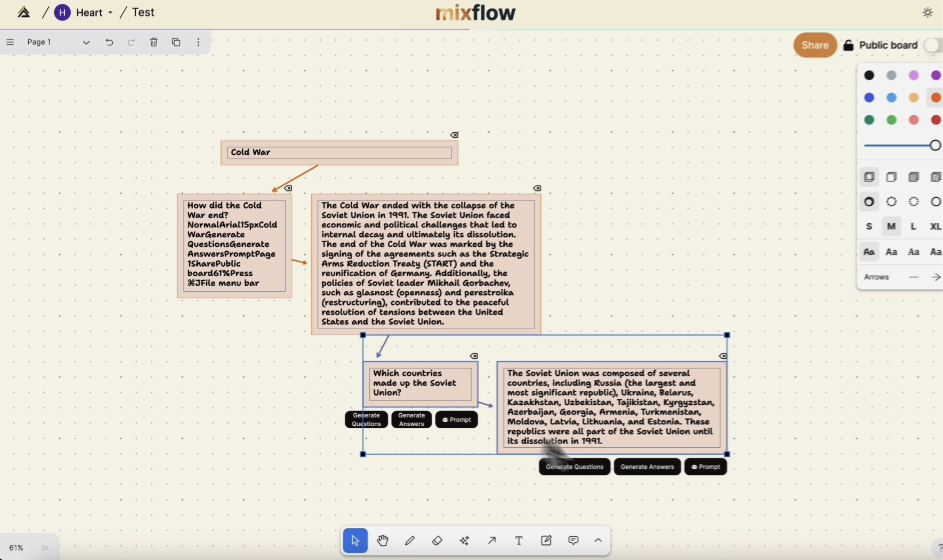943x560 pixels.
Task: Select the Pencil draw tool
Action: 410,540
